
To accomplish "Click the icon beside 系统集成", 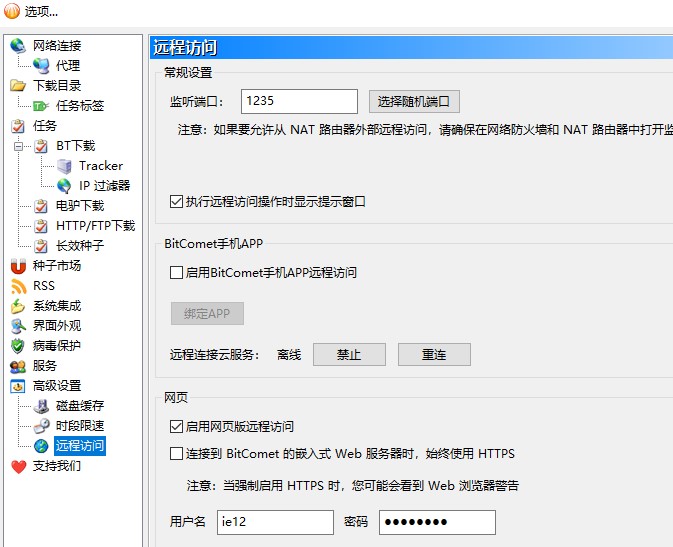I will click(18, 306).
